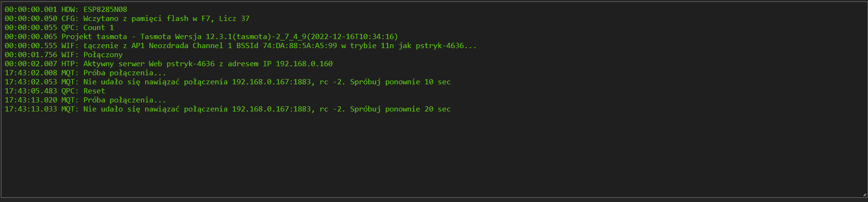Click the second MQT: Próba połączenia line
This screenshot has width=868, height=202.
click(85, 100)
